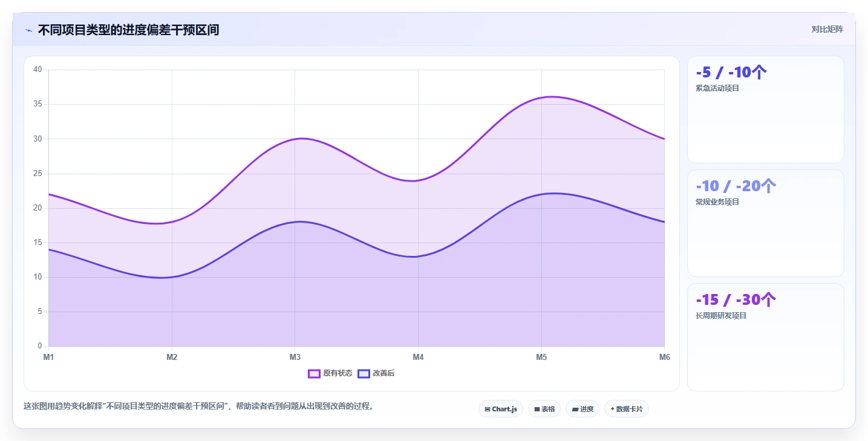868x441 pixels.
Task: Click the 表格 tag
Action: 544,409
